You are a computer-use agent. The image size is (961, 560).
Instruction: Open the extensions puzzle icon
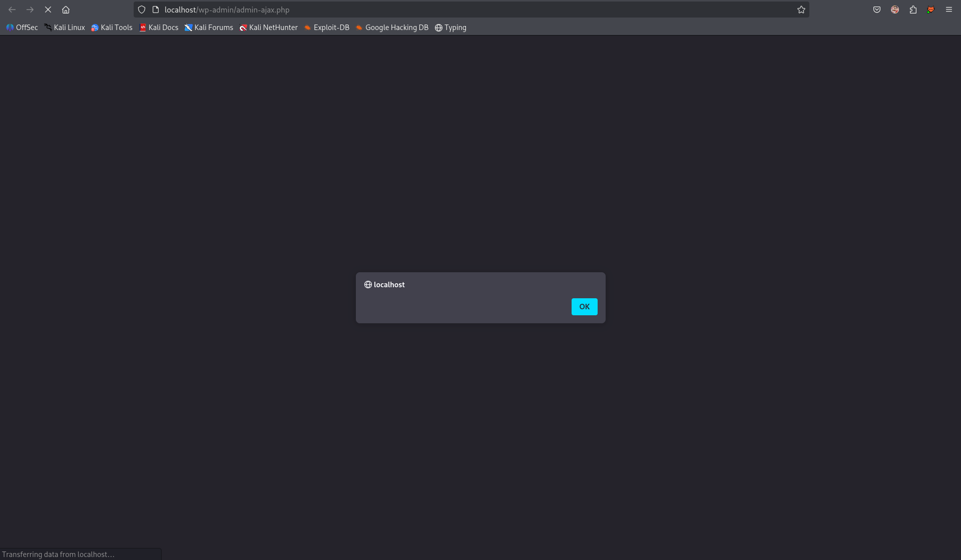pyautogui.click(x=913, y=10)
